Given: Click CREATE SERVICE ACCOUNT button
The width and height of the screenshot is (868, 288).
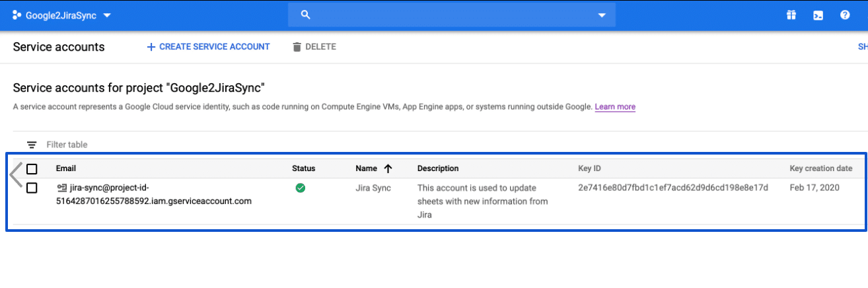Looking at the screenshot, I should [x=208, y=47].
